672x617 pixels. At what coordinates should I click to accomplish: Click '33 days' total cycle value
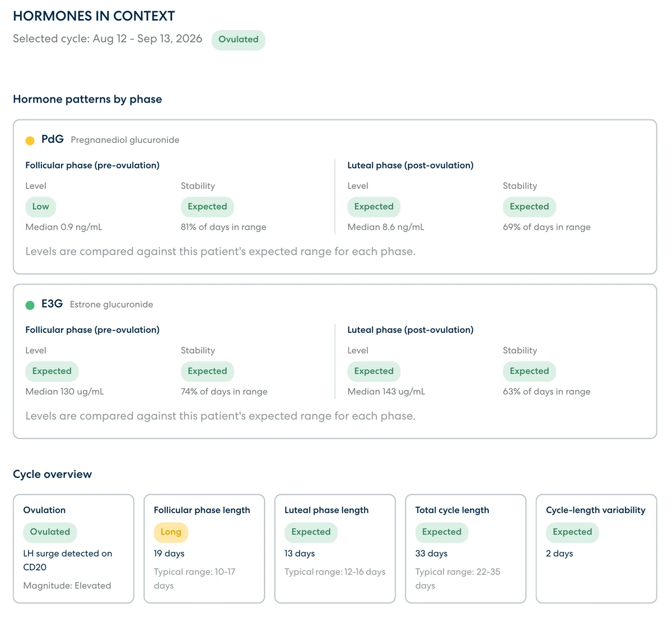[x=431, y=554]
